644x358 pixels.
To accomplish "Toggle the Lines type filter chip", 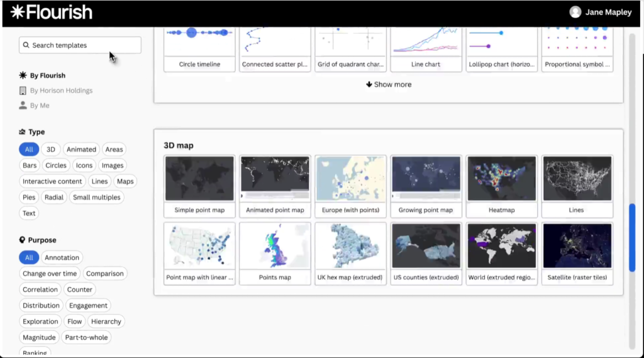I will 99,181.
